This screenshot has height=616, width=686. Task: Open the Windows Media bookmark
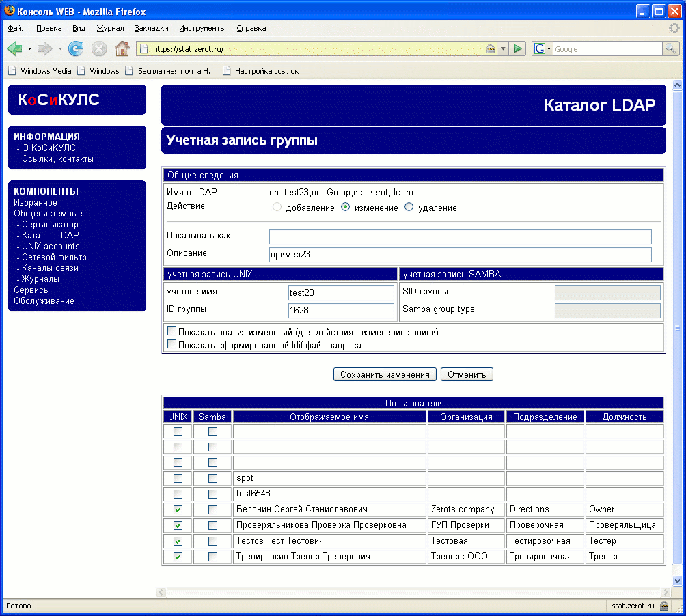40,71
